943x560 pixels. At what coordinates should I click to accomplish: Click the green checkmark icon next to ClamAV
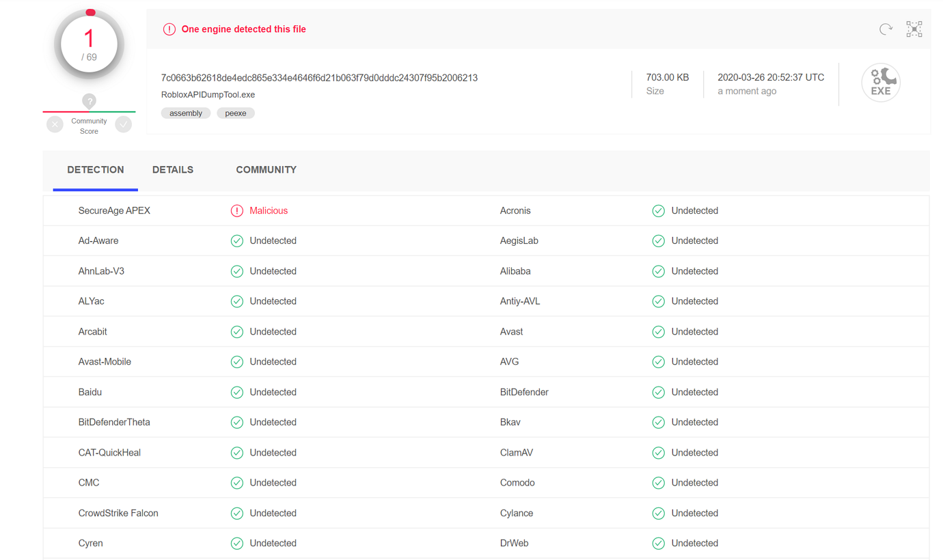click(658, 452)
